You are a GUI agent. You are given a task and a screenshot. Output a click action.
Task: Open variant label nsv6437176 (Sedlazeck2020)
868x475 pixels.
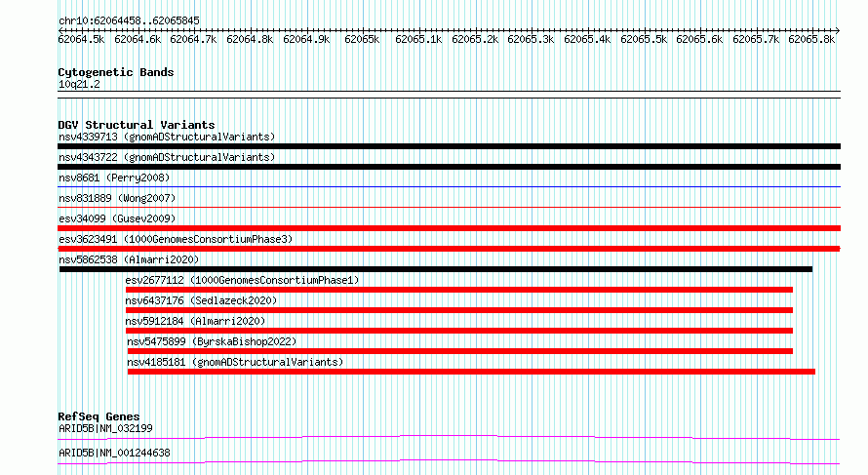pos(201,300)
